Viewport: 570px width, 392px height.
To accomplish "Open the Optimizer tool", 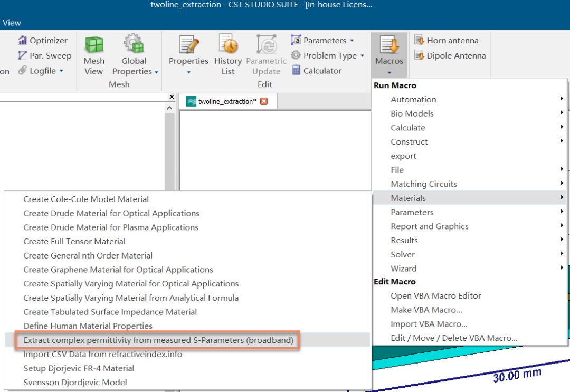I will pos(43,40).
